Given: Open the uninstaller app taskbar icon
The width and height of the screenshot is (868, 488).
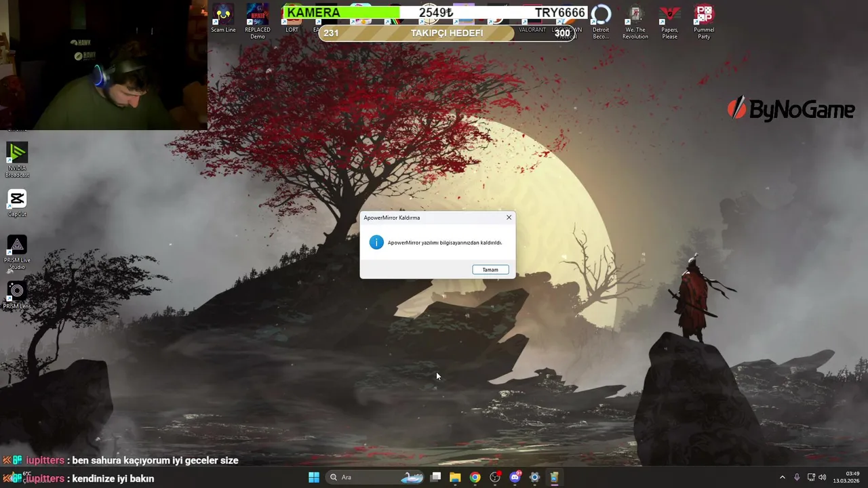Looking at the screenshot, I should [x=554, y=477].
